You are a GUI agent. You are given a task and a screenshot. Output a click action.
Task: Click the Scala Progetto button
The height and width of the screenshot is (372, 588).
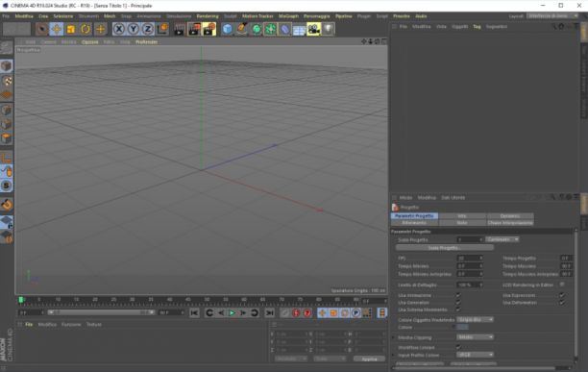click(445, 248)
